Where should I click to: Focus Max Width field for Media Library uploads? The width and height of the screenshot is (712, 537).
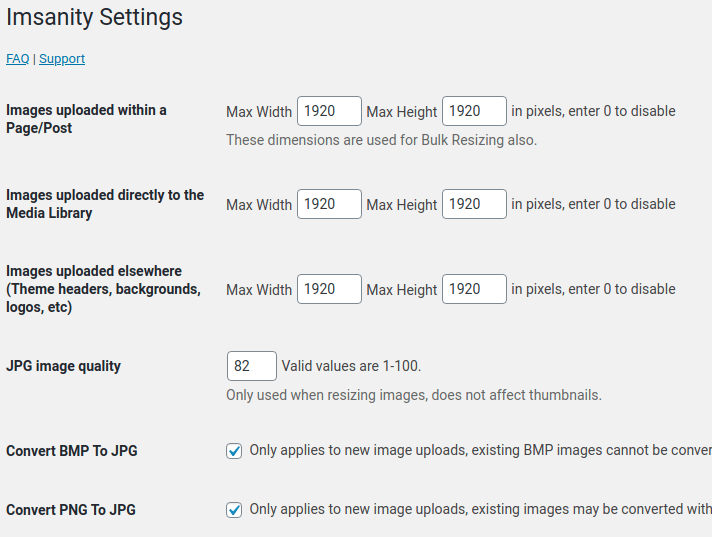pyautogui.click(x=329, y=204)
